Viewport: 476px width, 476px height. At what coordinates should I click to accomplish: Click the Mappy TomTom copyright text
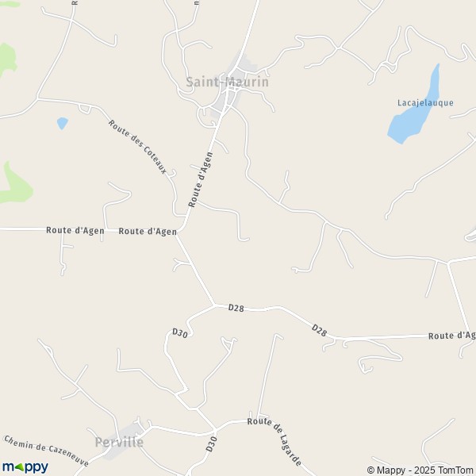tap(420, 470)
